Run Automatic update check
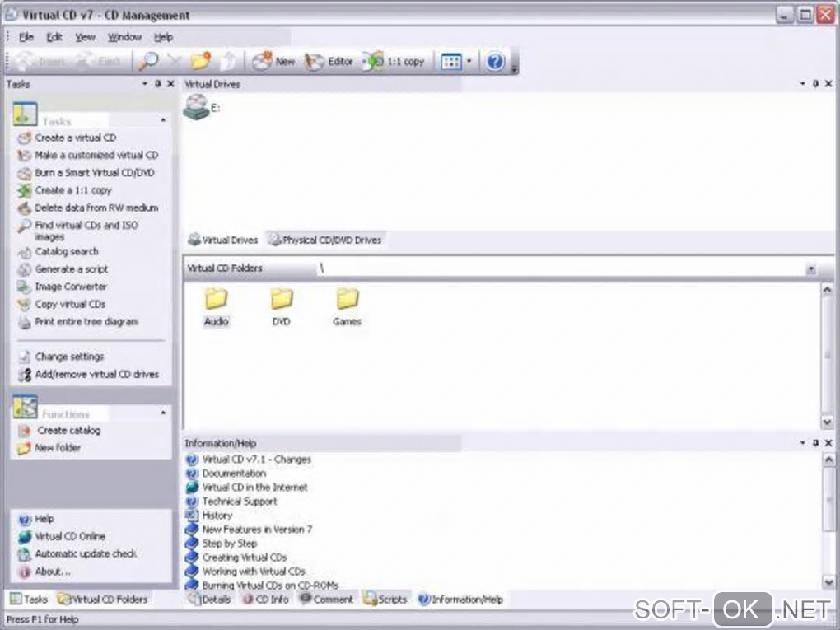 pyautogui.click(x=77, y=554)
